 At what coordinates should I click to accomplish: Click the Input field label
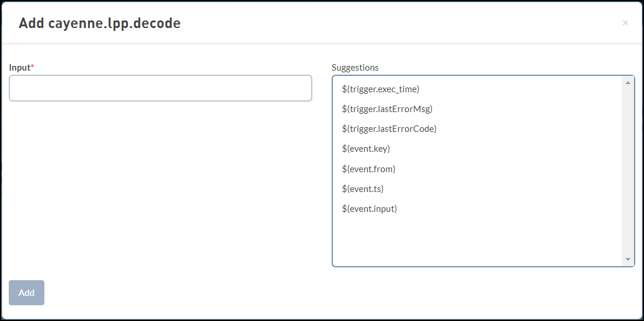point(20,68)
